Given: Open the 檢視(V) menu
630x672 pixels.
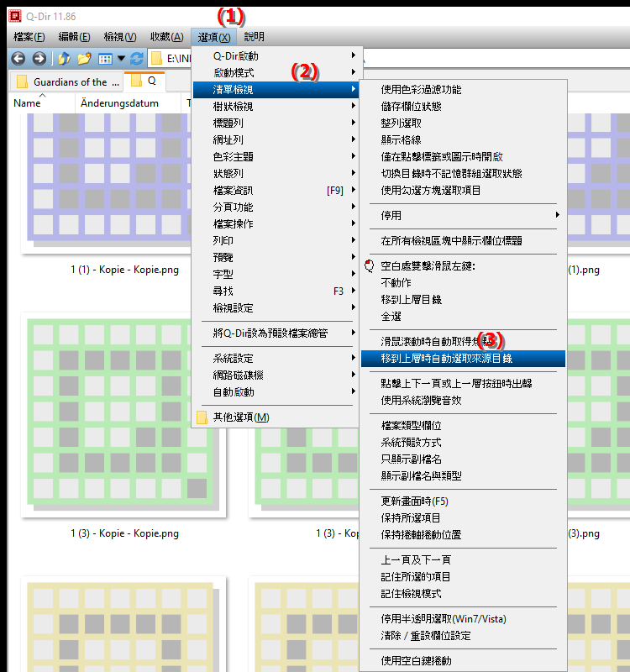Looking at the screenshot, I should click(120, 37).
